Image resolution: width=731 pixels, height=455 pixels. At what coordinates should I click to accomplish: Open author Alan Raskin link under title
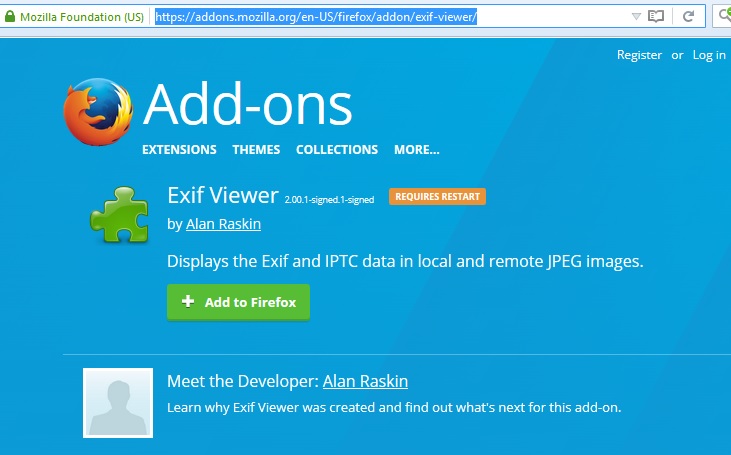coord(223,224)
